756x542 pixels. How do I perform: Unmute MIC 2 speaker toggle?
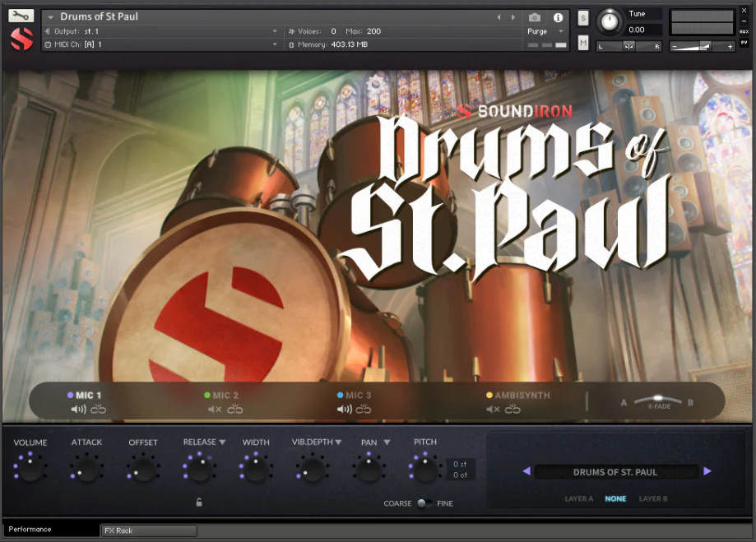(215, 407)
